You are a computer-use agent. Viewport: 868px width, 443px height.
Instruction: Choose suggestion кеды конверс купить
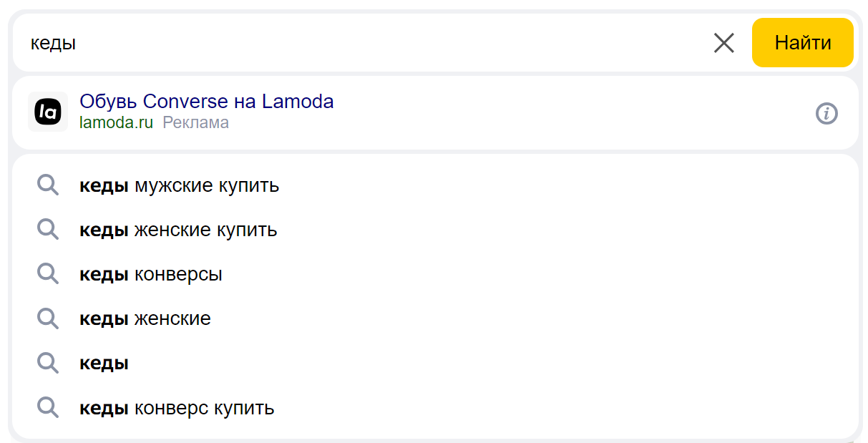(x=177, y=408)
